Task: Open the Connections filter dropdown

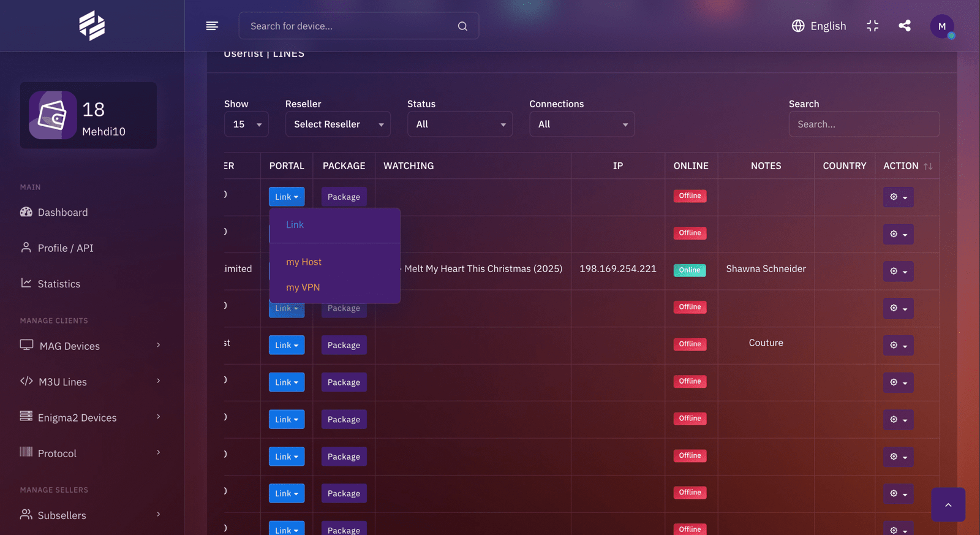Action: coord(582,124)
